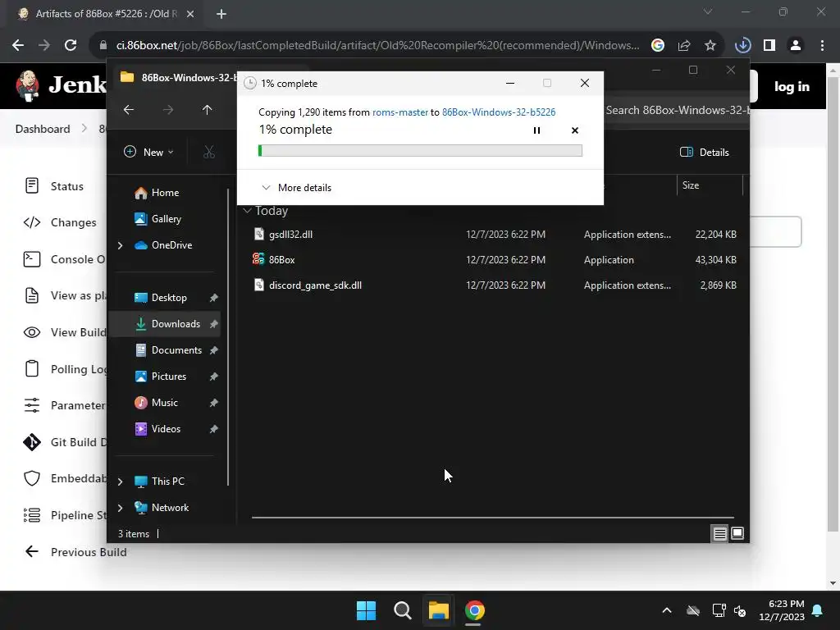Open the Desktop quick access folder

click(x=169, y=298)
